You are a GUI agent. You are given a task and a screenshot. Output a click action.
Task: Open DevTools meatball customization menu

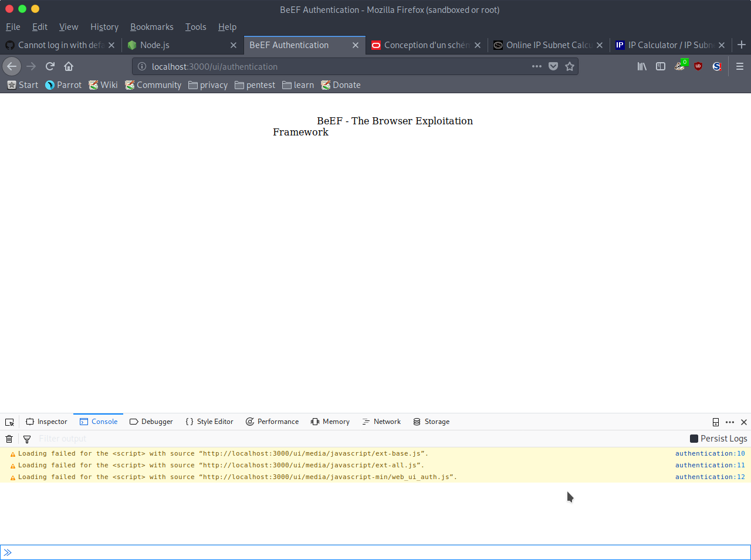(730, 422)
